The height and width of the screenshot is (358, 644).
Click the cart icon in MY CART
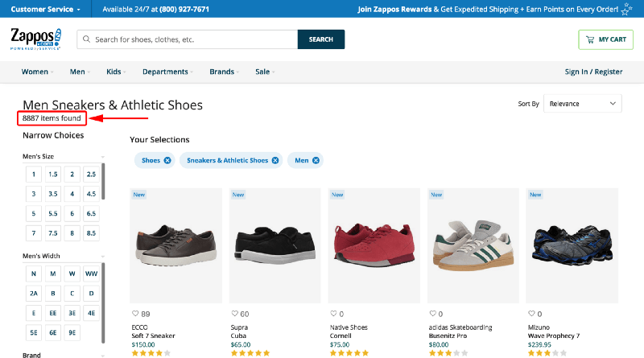click(x=590, y=40)
